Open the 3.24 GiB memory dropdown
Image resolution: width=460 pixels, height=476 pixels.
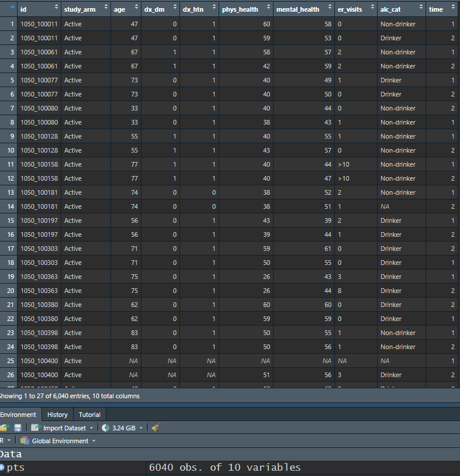[141, 428]
